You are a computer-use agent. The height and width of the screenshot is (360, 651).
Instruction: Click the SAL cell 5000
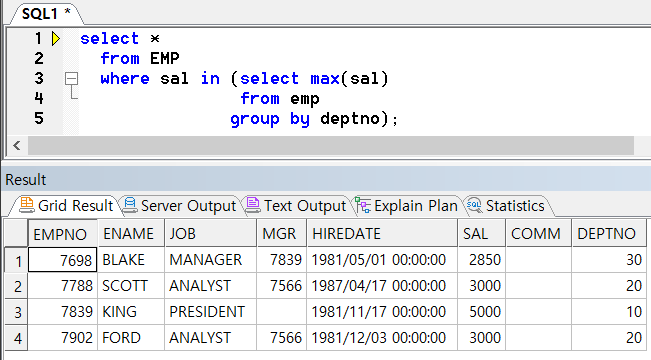pos(482,312)
